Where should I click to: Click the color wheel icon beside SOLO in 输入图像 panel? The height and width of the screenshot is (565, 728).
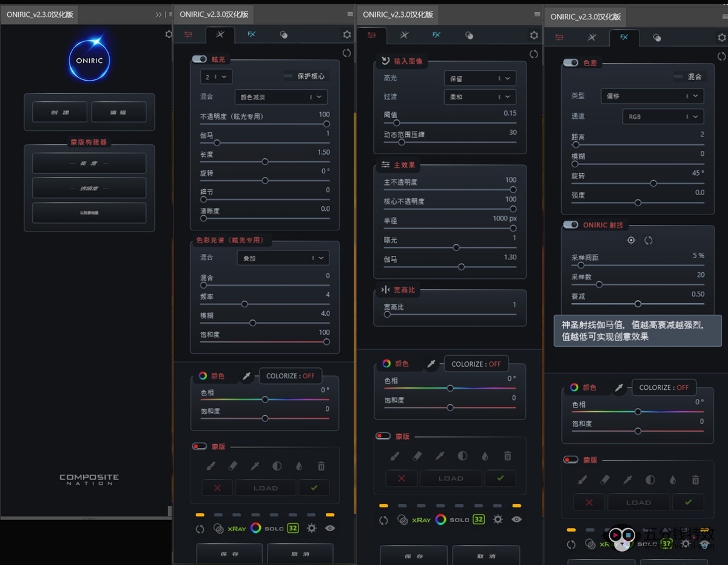[440, 520]
